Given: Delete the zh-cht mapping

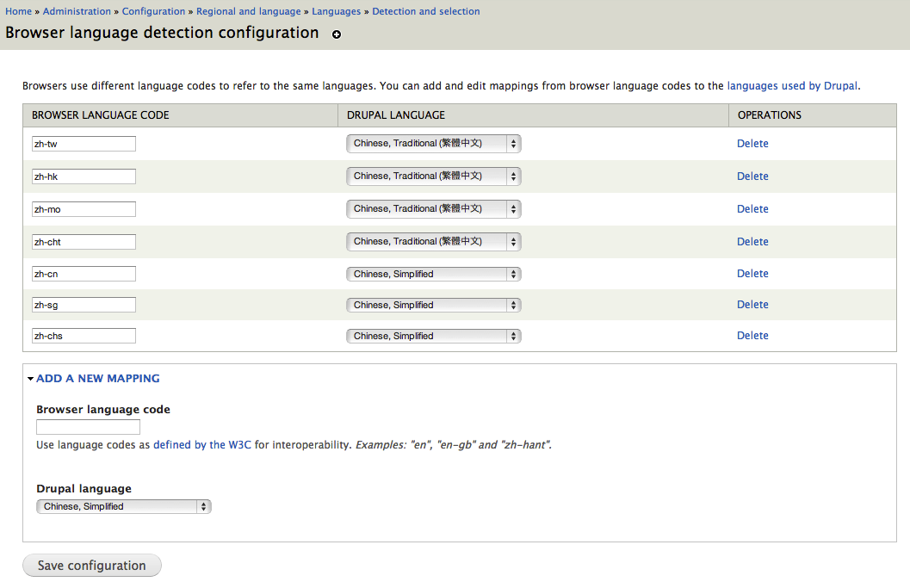Looking at the screenshot, I should (752, 241).
